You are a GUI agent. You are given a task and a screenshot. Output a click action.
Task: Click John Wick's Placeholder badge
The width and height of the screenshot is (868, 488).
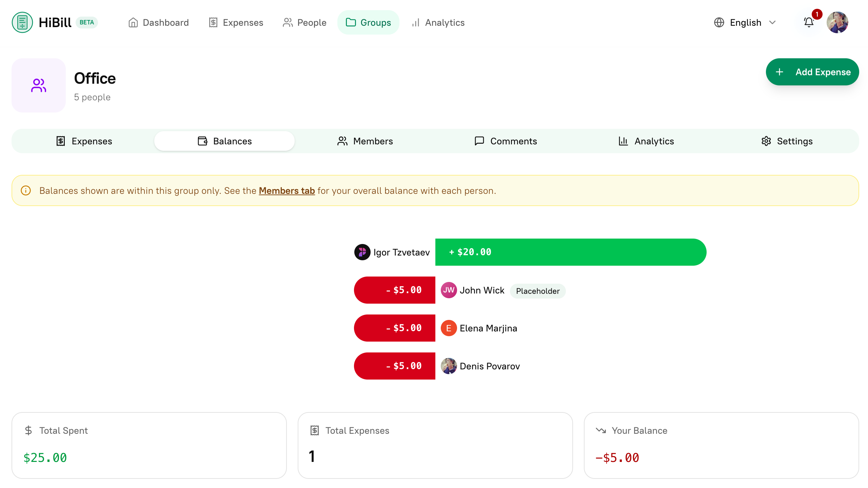pyautogui.click(x=537, y=291)
